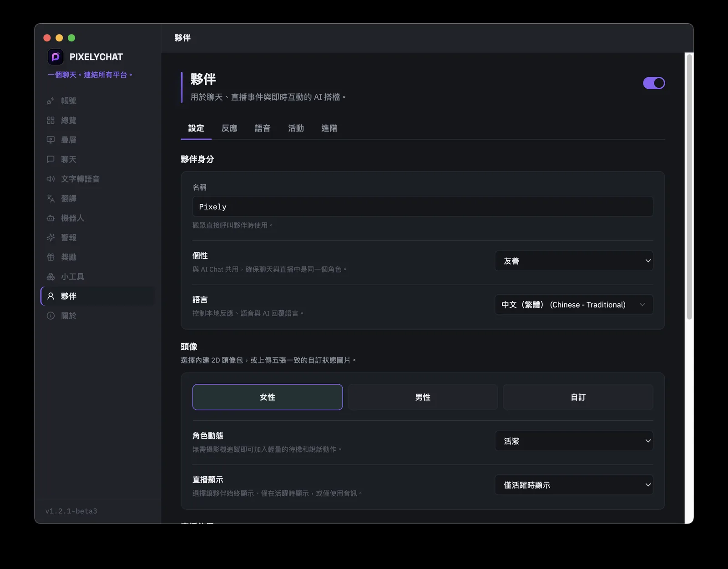Open the 帳號 account icon in sidebar
This screenshot has width=728, height=569.
click(x=51, y=101)
